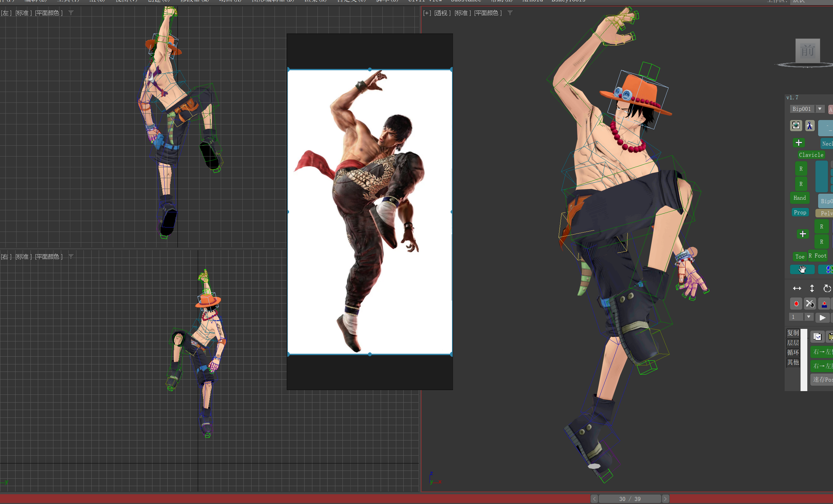Click the next frame arrow on timeline slider
Image resolution: width=833 pixels, height=504 pixels.
(x=665, y=499)
